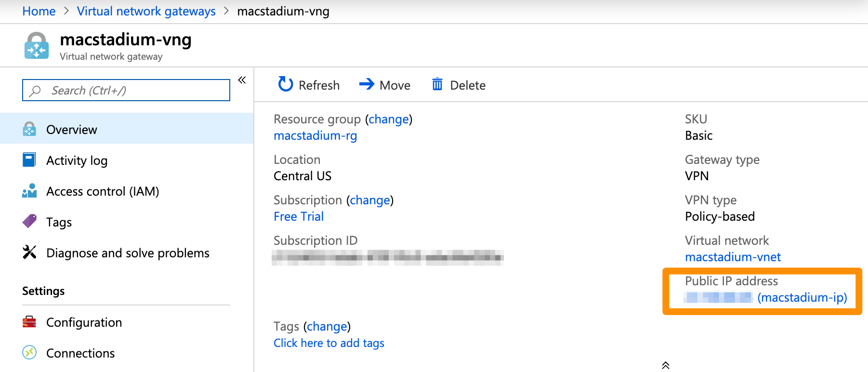Collapse the essentials panel with up chevrons
This screenshot has height=372, width=868.
666,365
